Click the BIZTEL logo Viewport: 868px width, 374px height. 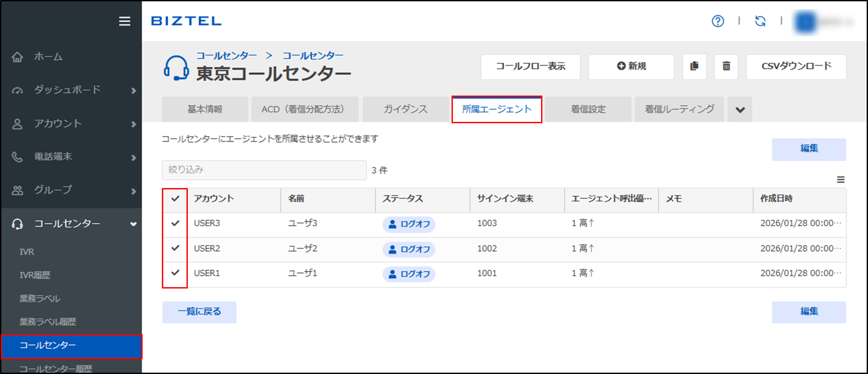[x=187, y=21]
